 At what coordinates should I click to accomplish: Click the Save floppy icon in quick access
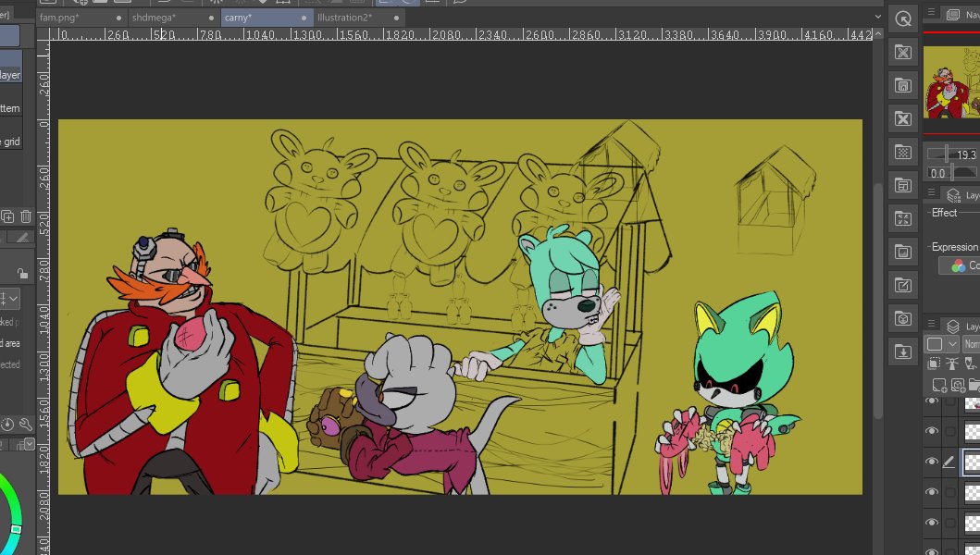click(x=902, y=85)
